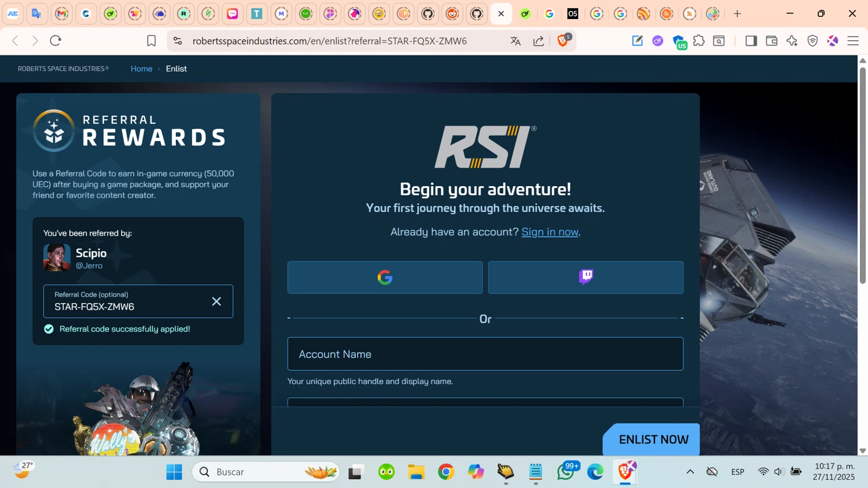Click the address bar URL
The width and height of the screenshot is (868, 488).
pos(330,41)
